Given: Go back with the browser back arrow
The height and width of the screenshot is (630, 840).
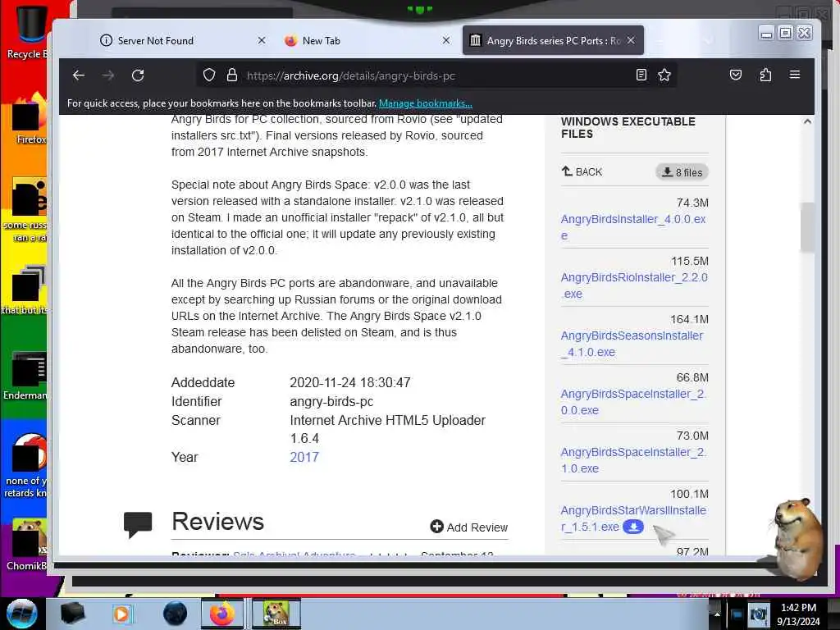Looking at the screenshot, I should 79,75.
